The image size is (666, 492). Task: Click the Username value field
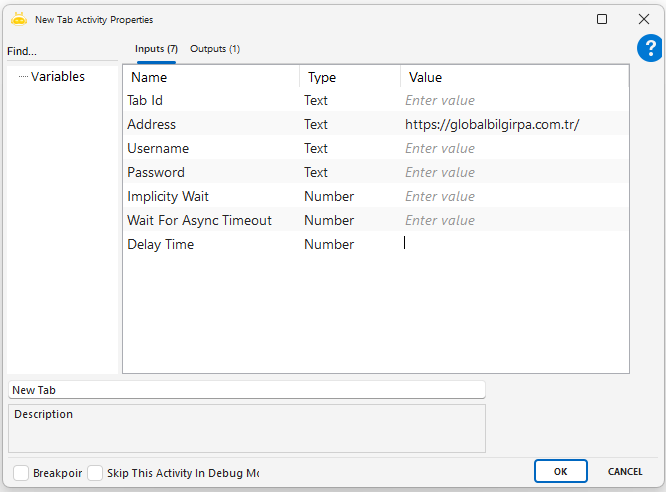tap(514, 149)
